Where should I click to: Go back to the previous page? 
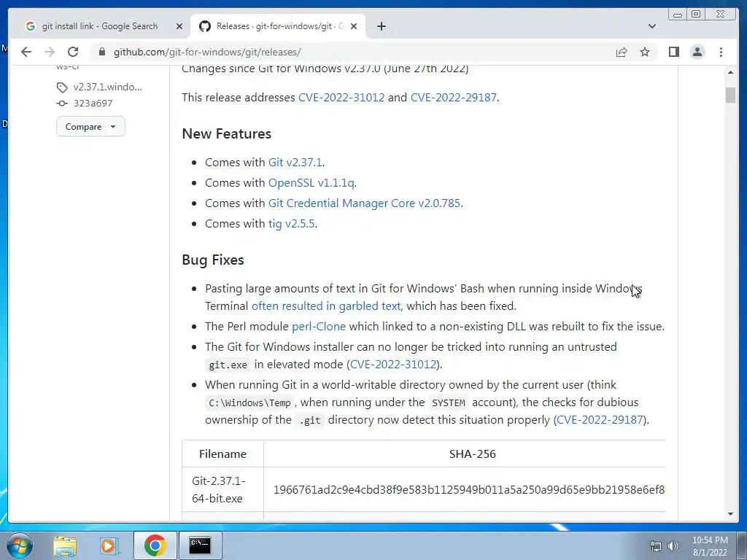(26, 52)
